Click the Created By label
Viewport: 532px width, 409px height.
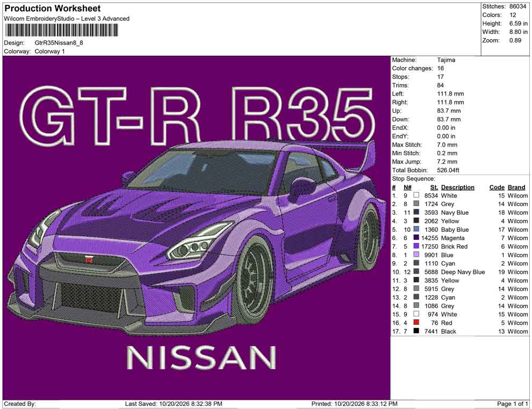click(20, 404)
